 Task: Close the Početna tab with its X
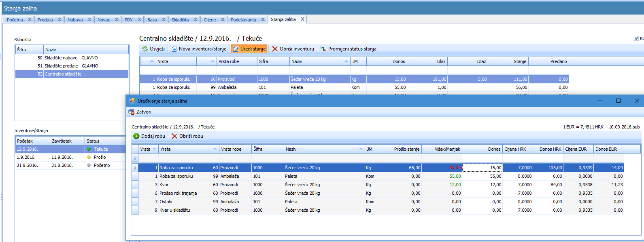[x=30, y=19]
